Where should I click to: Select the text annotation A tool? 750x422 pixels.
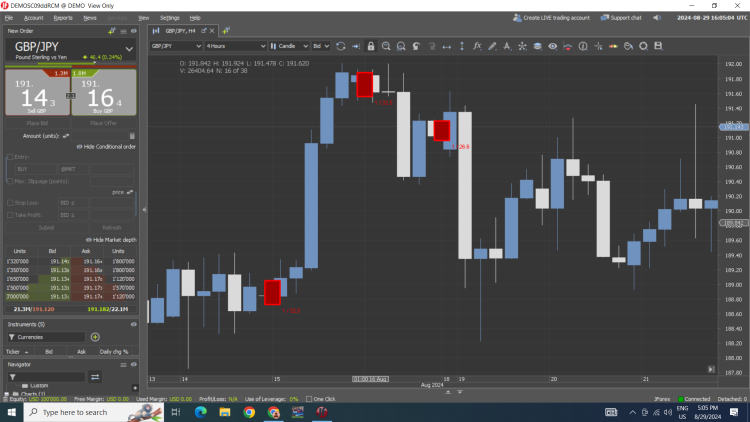(507, 46)
